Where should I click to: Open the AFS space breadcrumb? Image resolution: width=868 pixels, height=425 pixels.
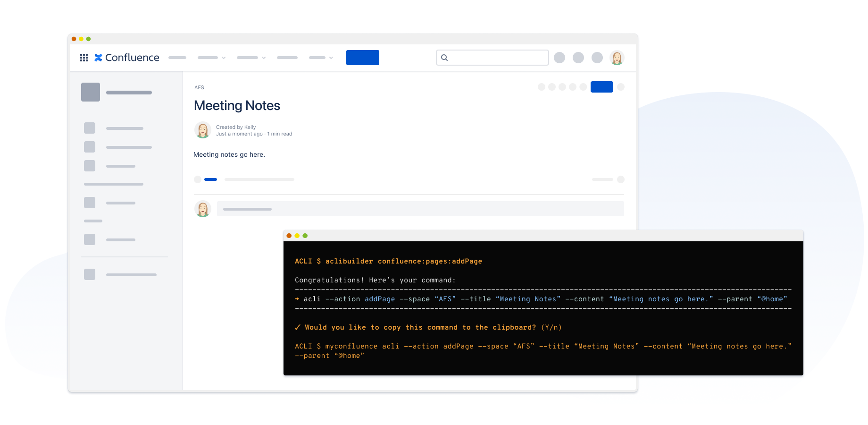coord(199,87)
